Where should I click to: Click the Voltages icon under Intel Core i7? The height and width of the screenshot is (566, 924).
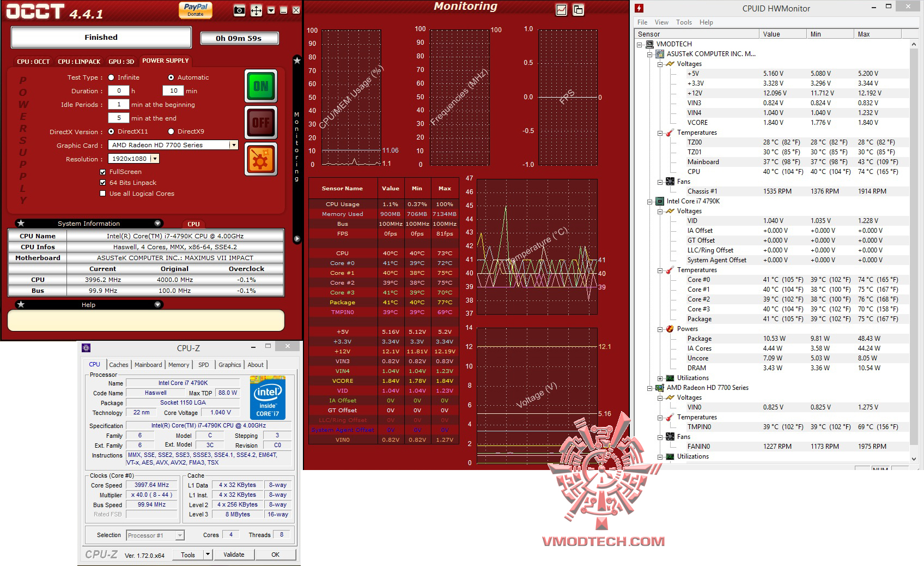click(670, 211)
